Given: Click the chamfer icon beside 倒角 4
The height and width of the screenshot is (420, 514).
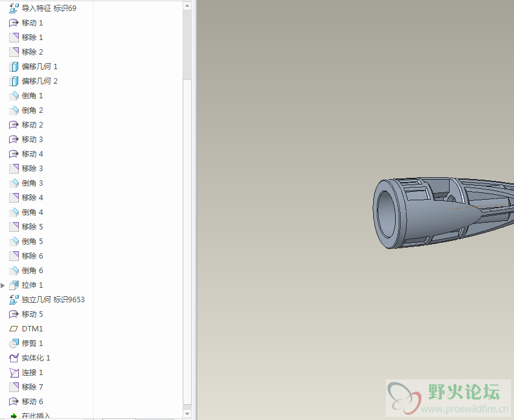Looking at the screenshot, I should pos(14,212).
